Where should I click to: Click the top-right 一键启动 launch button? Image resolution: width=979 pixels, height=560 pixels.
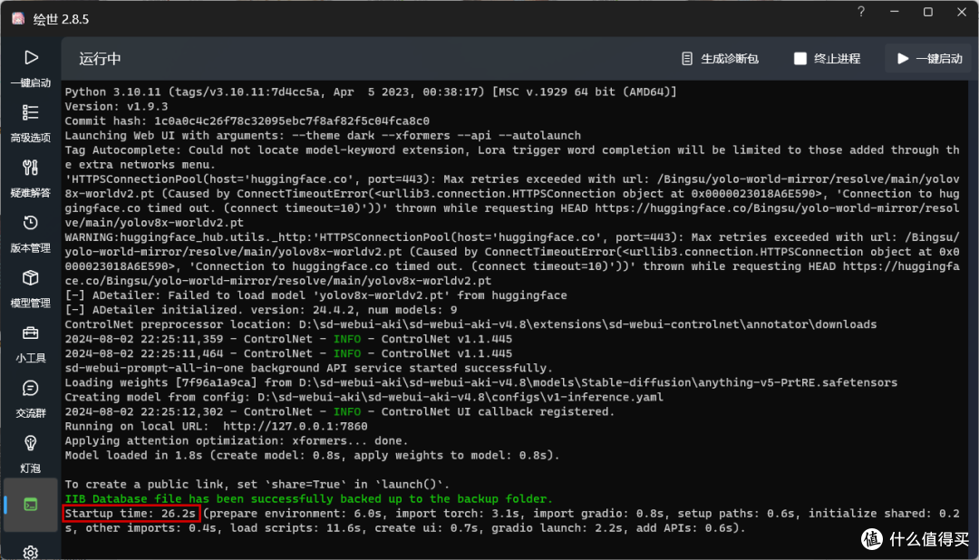929,59
